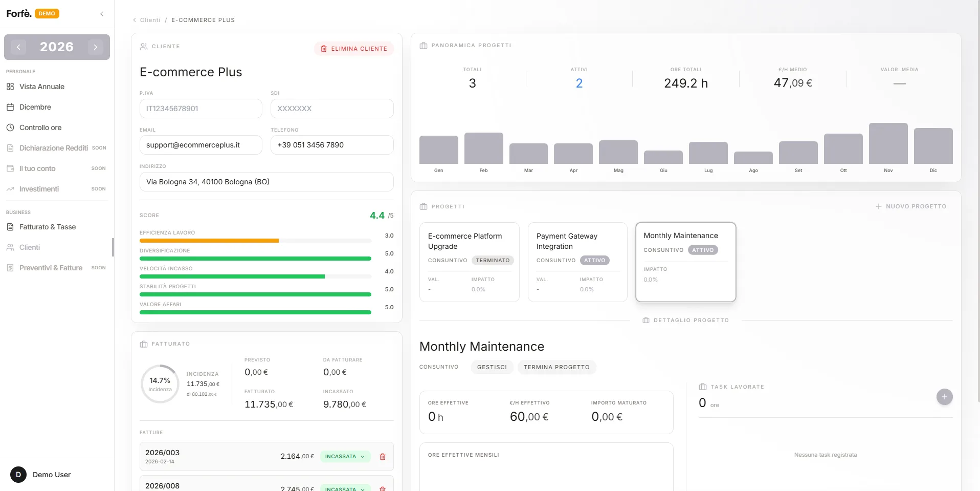Click the Diversificazione green progress bar
This screenshot has width=980, height=491.
pos(255,259)
